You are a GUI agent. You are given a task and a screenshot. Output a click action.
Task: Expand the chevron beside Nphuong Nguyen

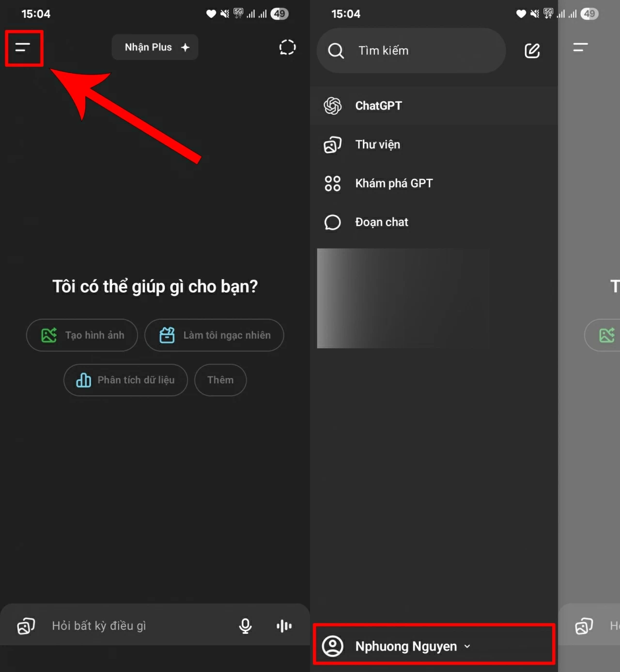[x=467, y=646]
